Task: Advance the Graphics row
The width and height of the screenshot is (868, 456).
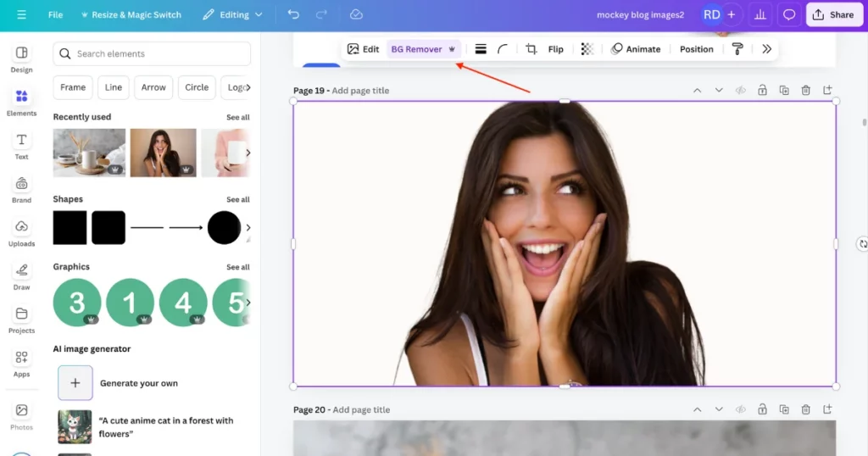Action: coord(248,303)
